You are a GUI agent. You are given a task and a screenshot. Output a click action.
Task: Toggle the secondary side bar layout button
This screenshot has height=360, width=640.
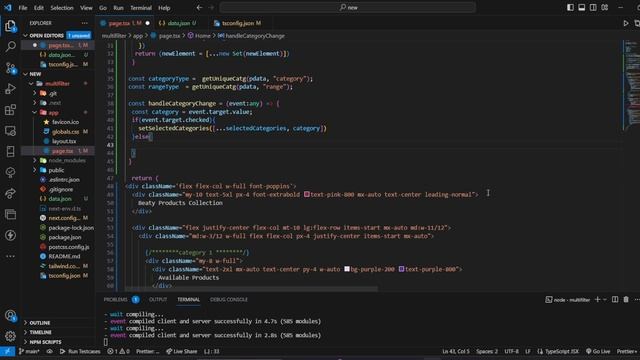(593, 7)
